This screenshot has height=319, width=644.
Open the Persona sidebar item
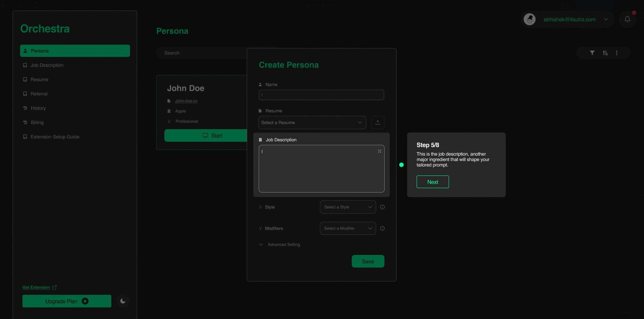click(x=75, y=51)
